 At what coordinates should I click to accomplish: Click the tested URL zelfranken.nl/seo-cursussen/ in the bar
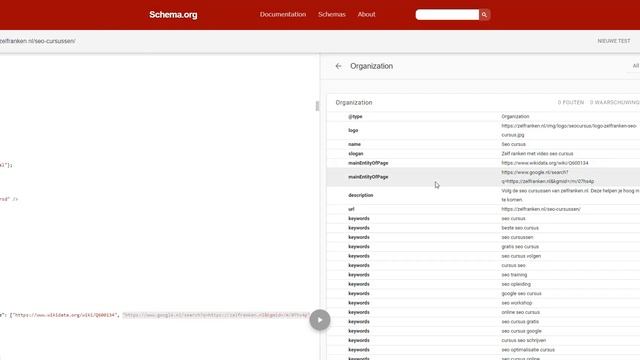(x=37, y=41)
